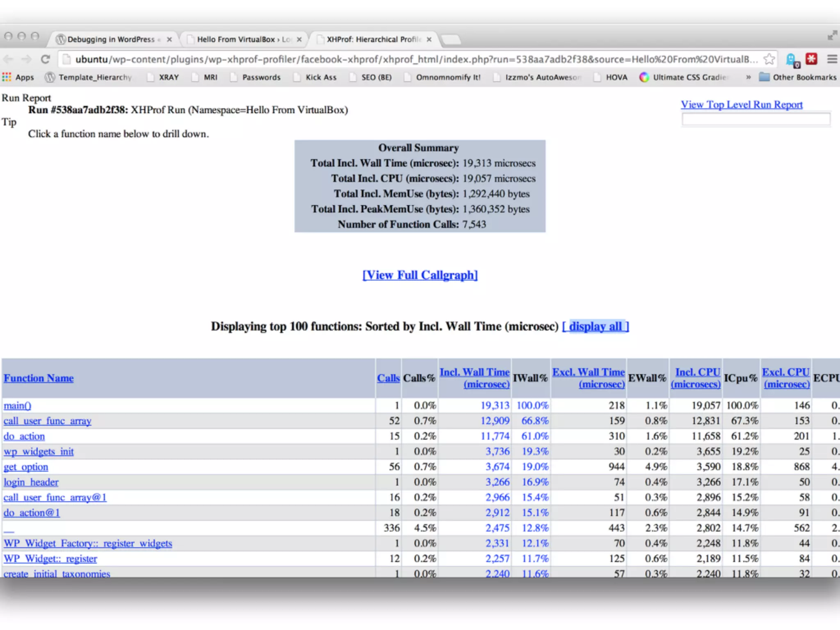Open the login_header function details
Screen dimensions: 840x630
tap(31, 482)
